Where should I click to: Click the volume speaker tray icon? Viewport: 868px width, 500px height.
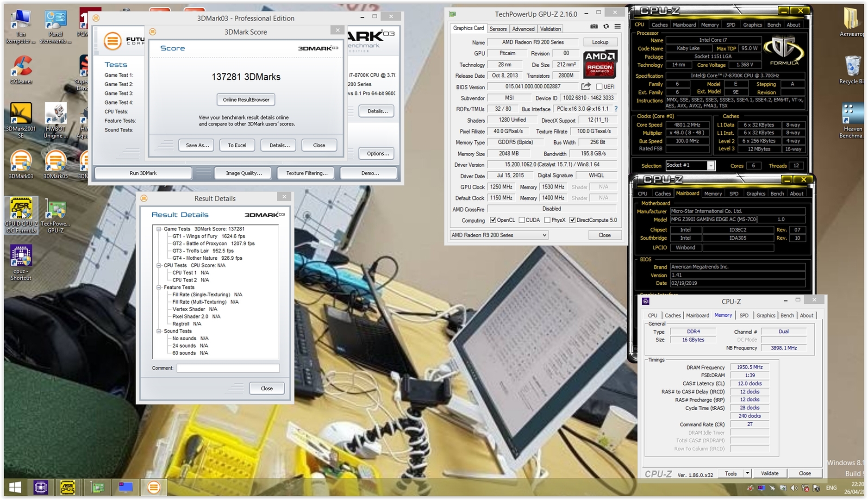point(794,488)
